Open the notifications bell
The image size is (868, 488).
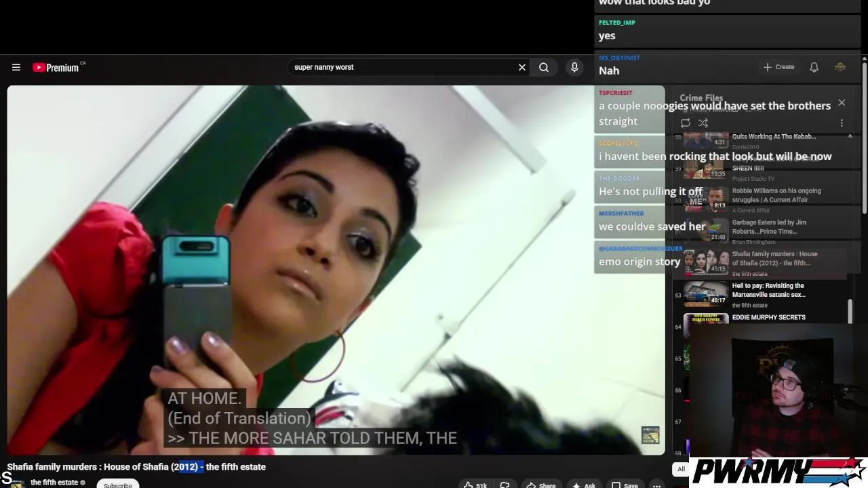814,67
